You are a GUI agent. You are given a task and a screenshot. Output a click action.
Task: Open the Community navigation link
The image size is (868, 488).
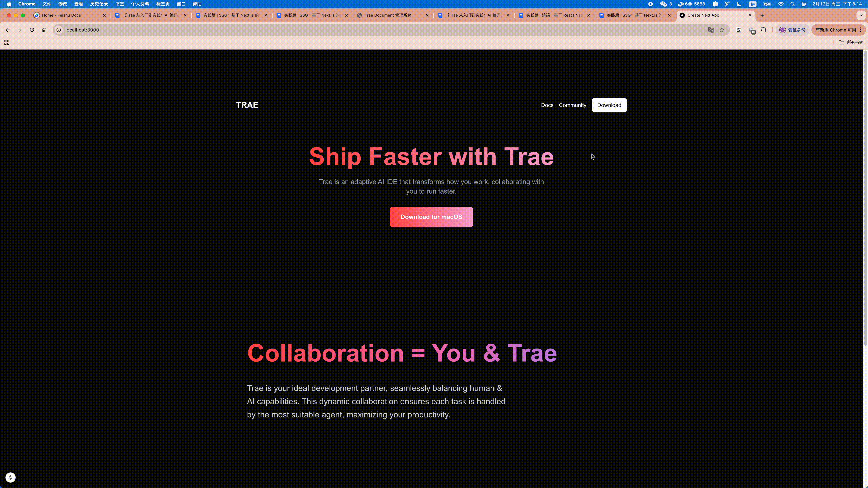click(572, 105)
